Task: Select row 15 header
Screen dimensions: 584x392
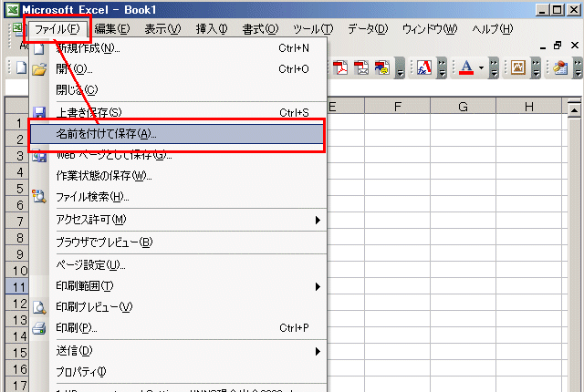Action: tap(17, 352)
